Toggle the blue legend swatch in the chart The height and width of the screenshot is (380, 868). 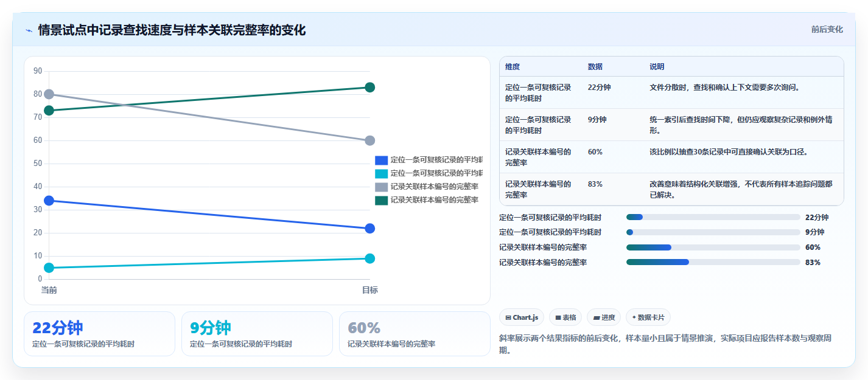[x=381, y=161]
